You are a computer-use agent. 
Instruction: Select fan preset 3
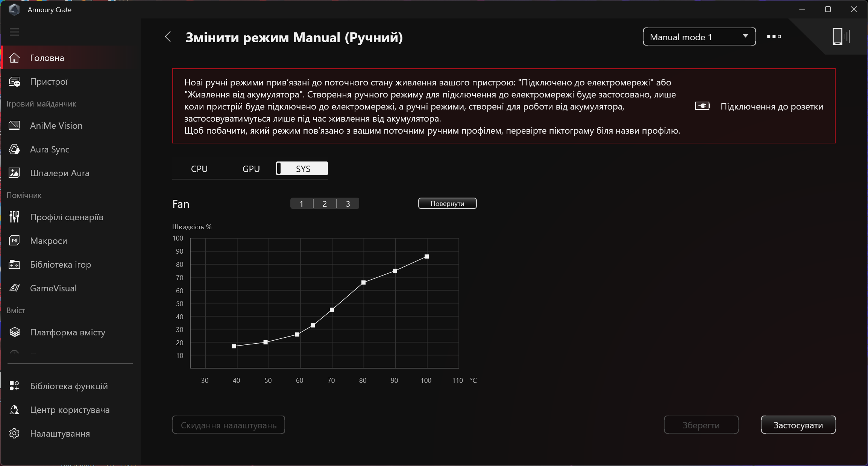[x=348, y=204]
